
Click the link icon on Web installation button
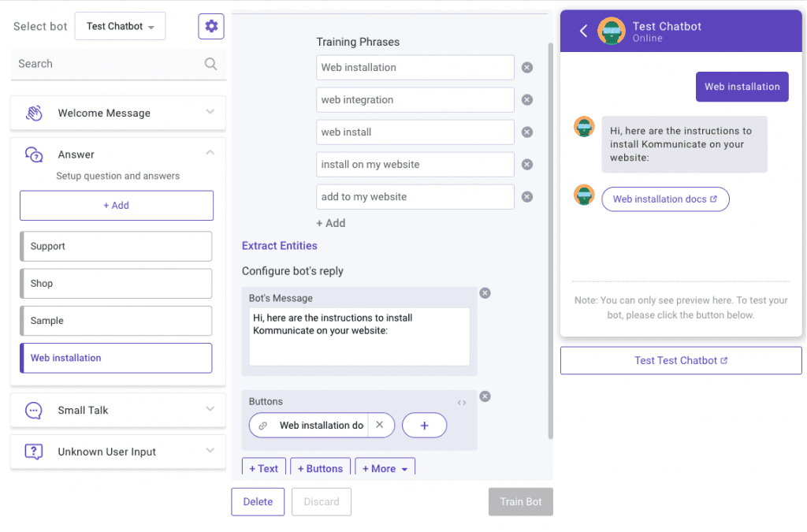click(262, 426)
